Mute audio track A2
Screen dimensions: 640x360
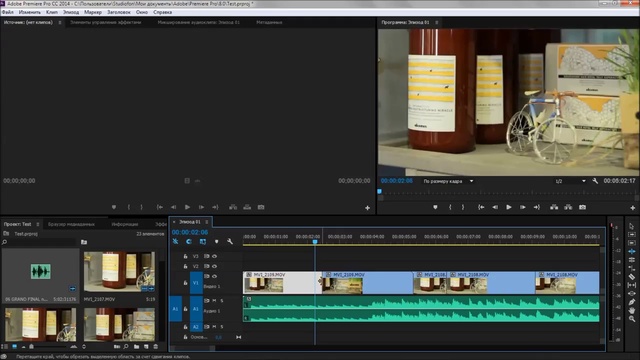click(x=214, y=327)
